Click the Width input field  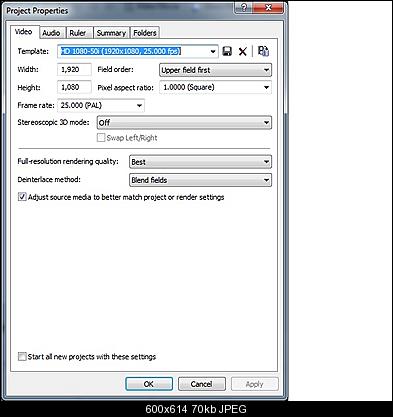[74, 70]
